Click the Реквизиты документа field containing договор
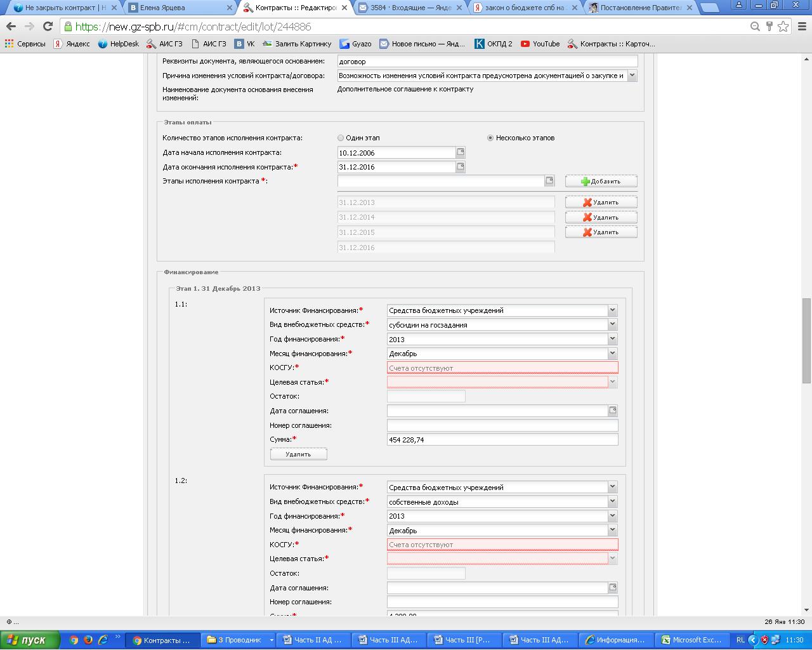 coord(487,62)
